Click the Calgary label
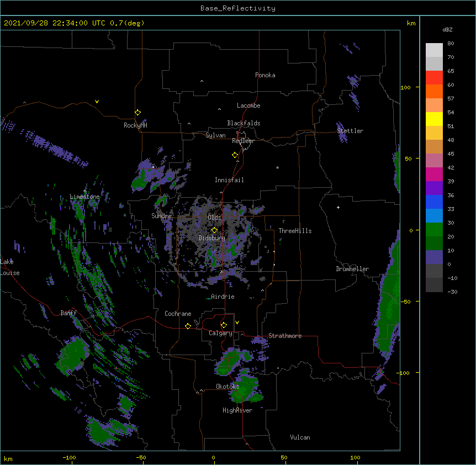The width and height of the screenshot is (476, 465). pyautogui.click(x=220, y=333)
